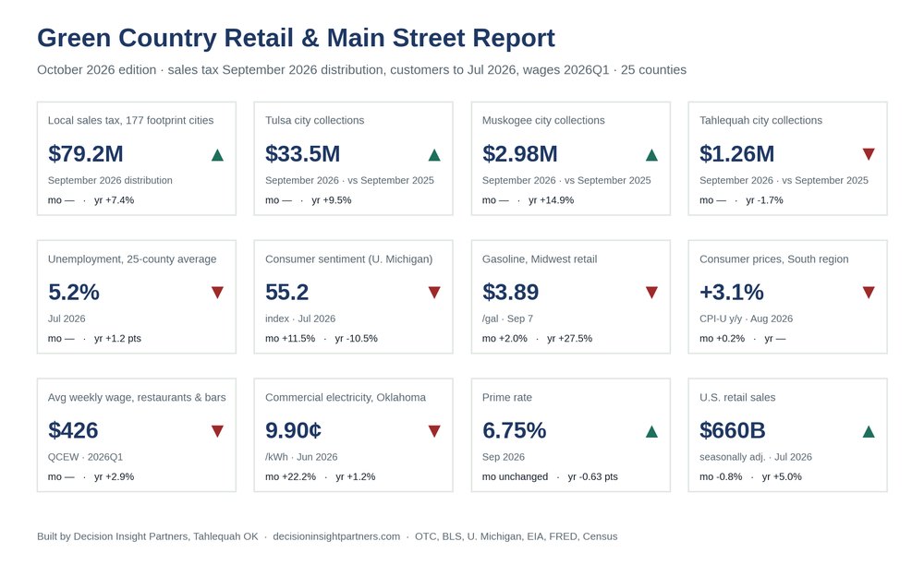Click the 'Unemployment, 25-county average' label

132,258
